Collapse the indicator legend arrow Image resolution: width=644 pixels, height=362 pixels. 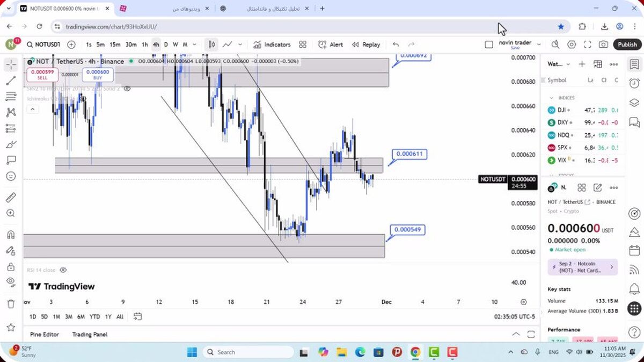coord(32,110)
